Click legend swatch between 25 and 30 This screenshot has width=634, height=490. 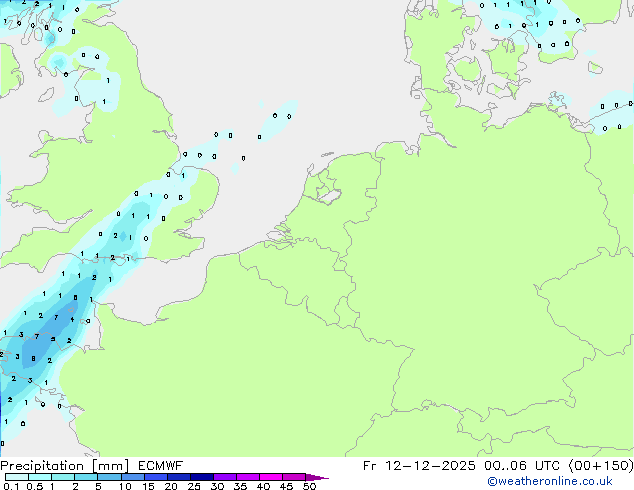[201, 477]
